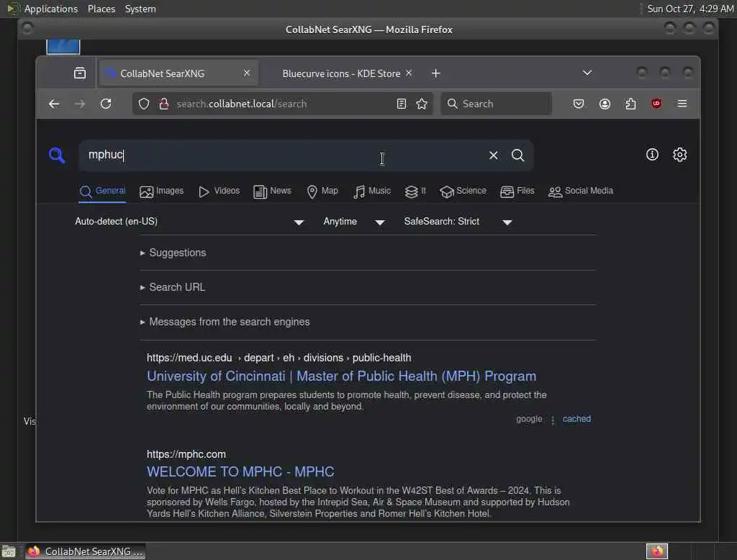Viewport: 737px width, 560px height.
Task: Open a new tab with the plus button
Action: click(x=435, y=73)
